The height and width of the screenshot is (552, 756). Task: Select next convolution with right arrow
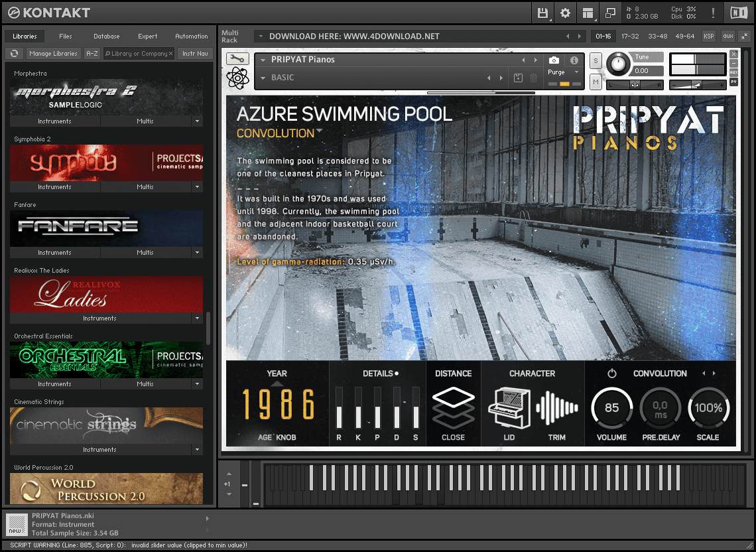point(714,374)
